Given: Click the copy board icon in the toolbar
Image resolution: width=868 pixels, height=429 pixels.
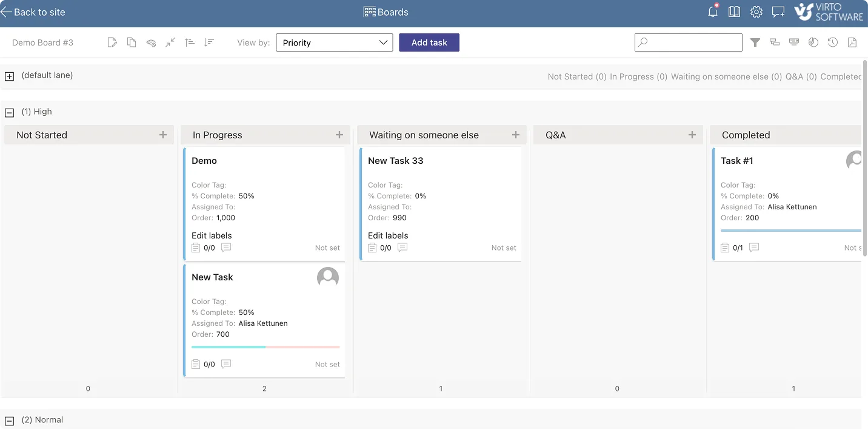Looking at the screenshot, I should (132, 42).
